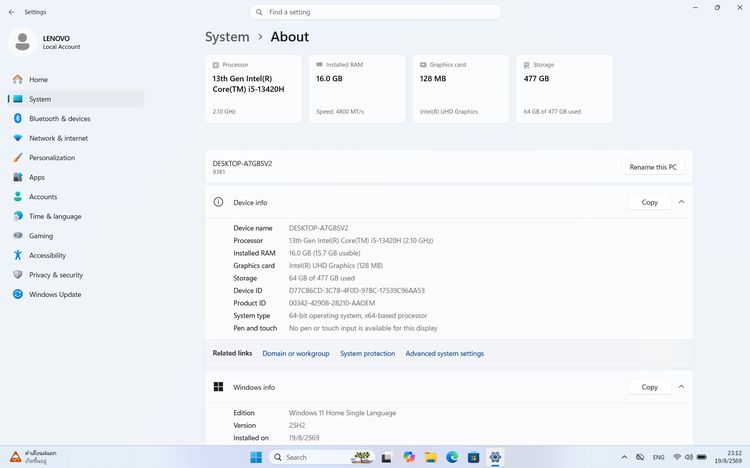Copy the Windows info details
Screen dimensions: 750x468
[x=649, y=387]
